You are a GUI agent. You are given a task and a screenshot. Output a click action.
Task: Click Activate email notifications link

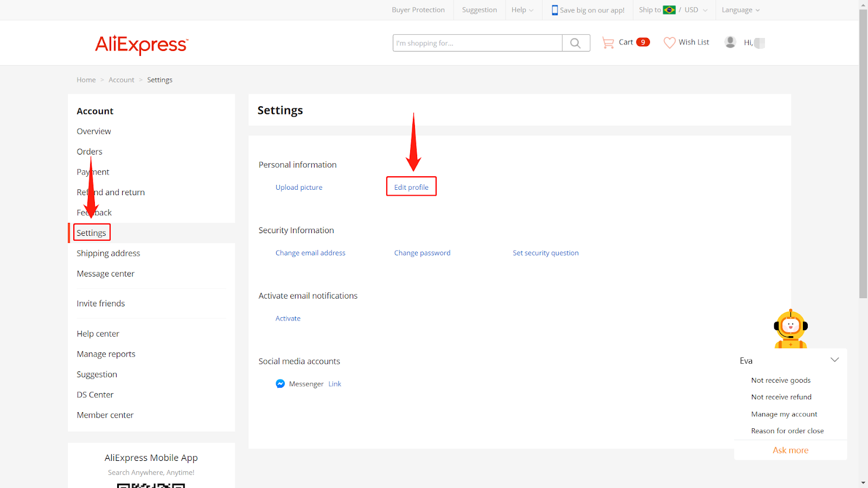click(x=288, y=319)
